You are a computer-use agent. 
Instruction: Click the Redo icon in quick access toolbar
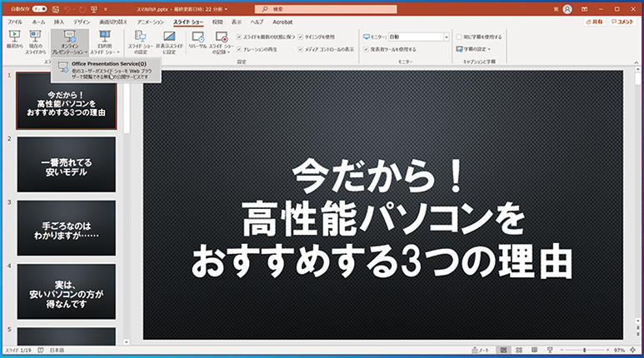[81, 9]
